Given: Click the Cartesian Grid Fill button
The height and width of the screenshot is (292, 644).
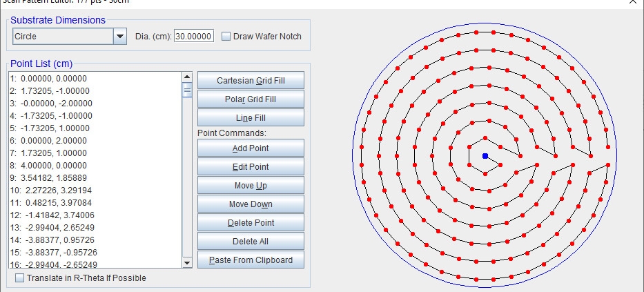Looking at the screenshot, I should [x=251, y=81].
